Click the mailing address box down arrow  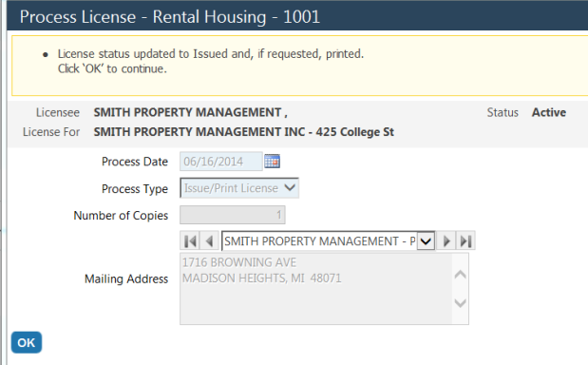coord(460,302)
